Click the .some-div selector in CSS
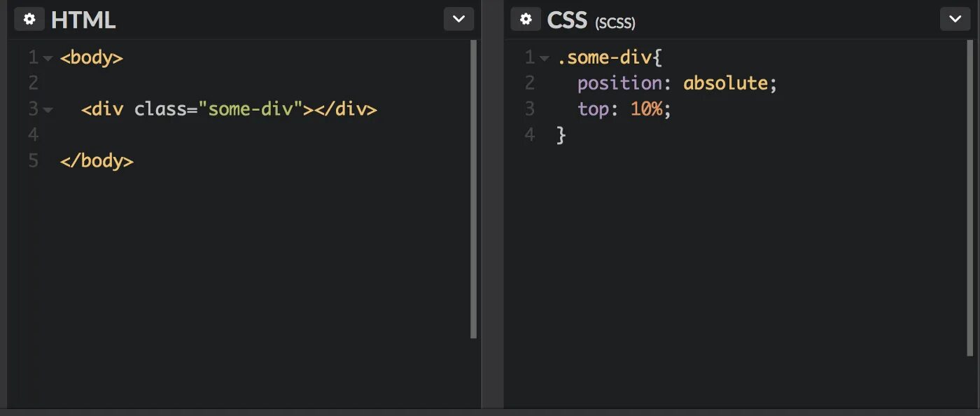This screenshot has width=980, height=416. click(604, 57)
